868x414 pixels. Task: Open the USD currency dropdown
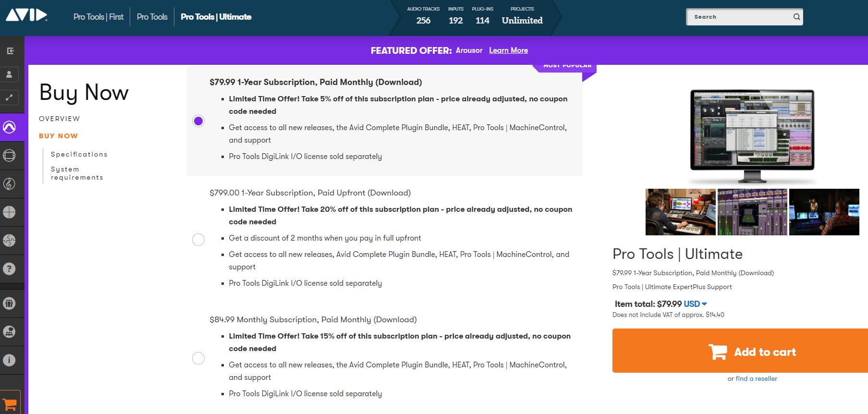click(x=695, y=304)
